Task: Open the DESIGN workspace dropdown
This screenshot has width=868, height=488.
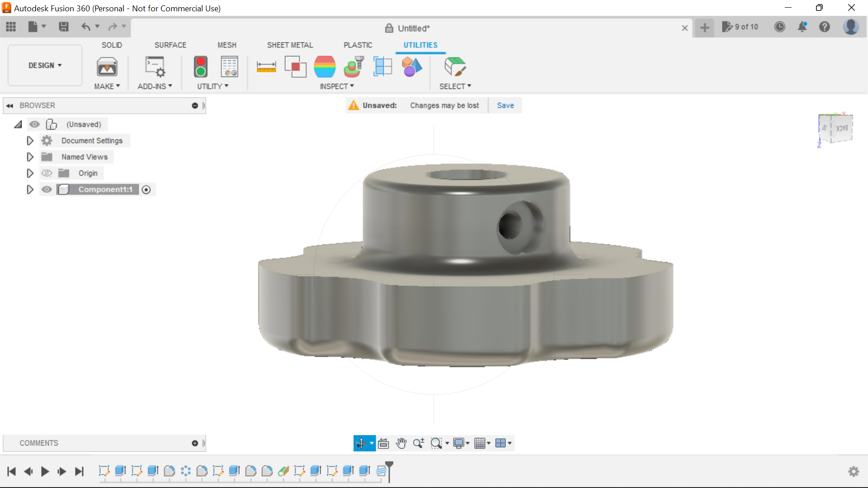Action: click(x=45, y=66)
